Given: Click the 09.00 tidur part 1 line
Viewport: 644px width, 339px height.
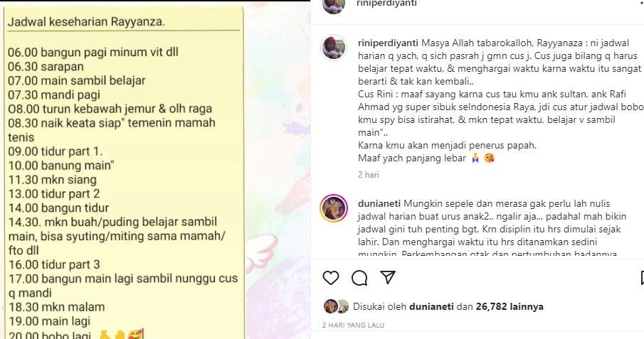Looking at the screenshot, I should 55,151.
